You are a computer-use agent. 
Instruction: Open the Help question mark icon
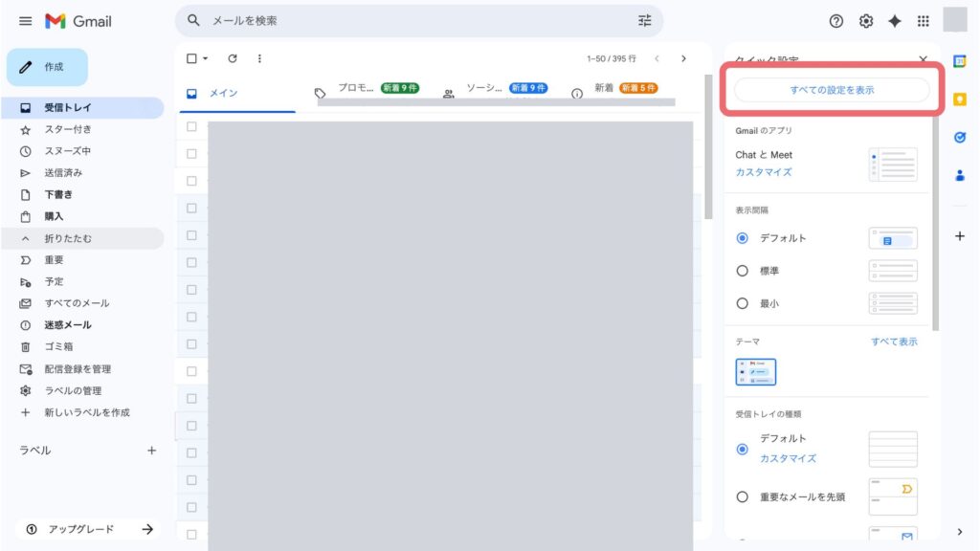[836, 21]
